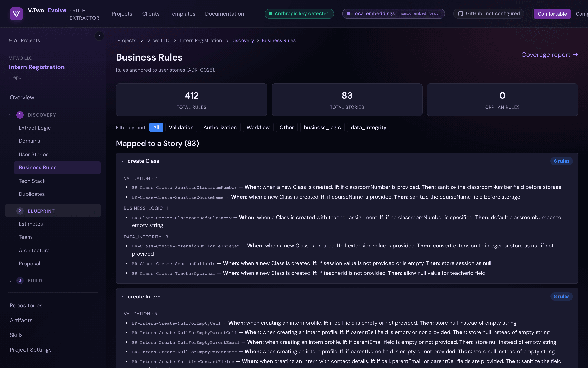
Task: Go back to All Projects
Action: [x=24, y=40]
